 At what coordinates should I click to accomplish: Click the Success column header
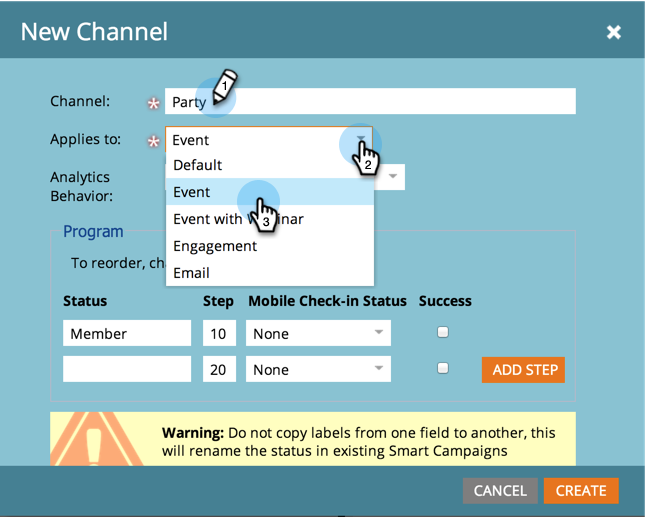(445, 301)
